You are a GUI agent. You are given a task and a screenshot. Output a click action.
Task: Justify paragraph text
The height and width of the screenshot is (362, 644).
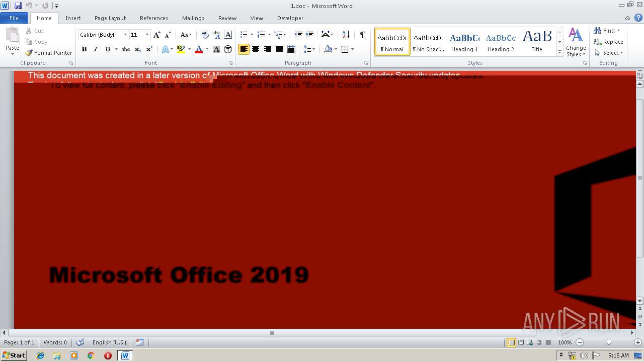coord(280,49)
